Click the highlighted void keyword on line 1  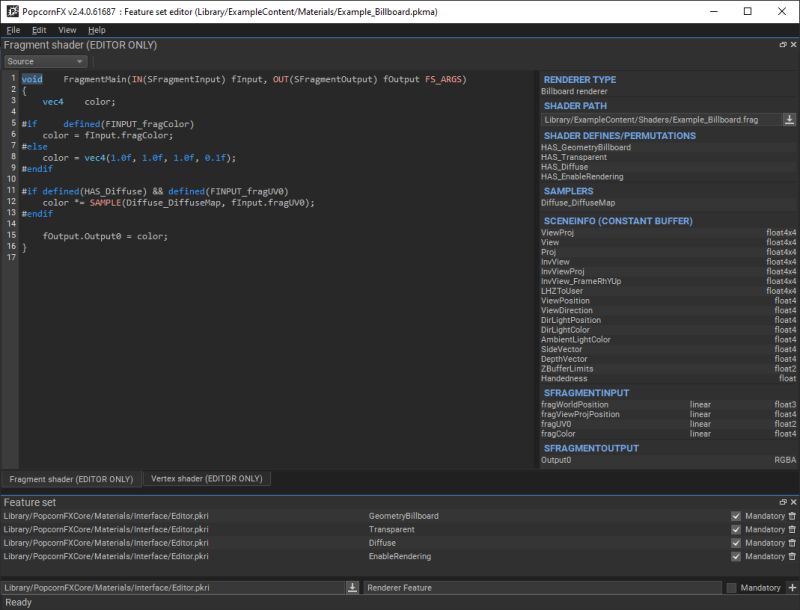pos(32,79)
